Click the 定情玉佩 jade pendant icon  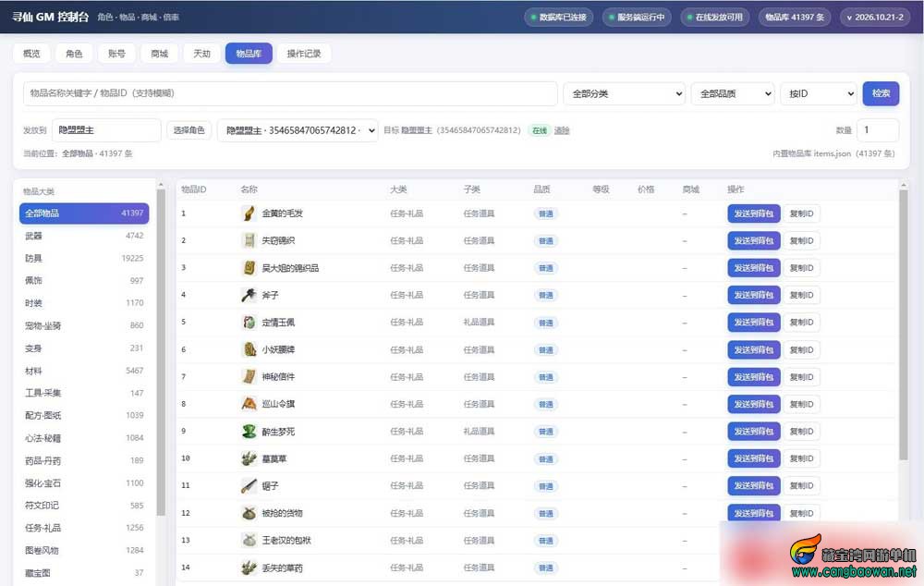coord(249,323)
